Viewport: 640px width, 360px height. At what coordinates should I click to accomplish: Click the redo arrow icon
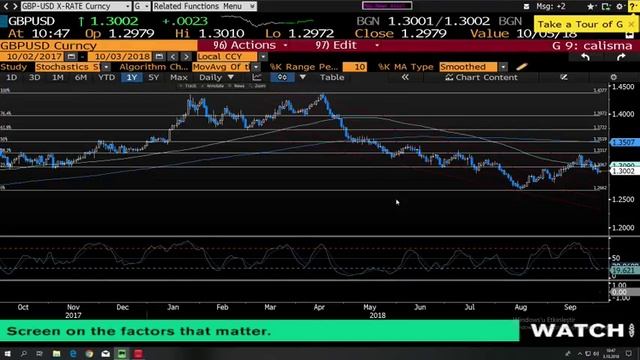pyautogui.click(x=621, y=57)
